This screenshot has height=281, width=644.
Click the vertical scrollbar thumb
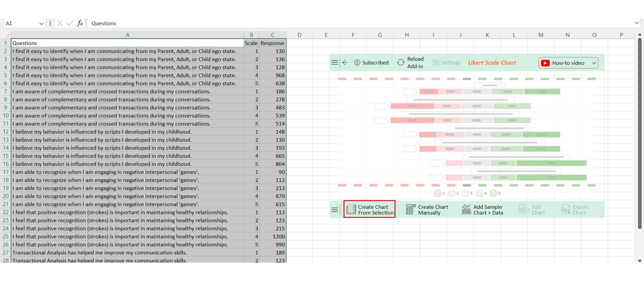click(640, 134)
